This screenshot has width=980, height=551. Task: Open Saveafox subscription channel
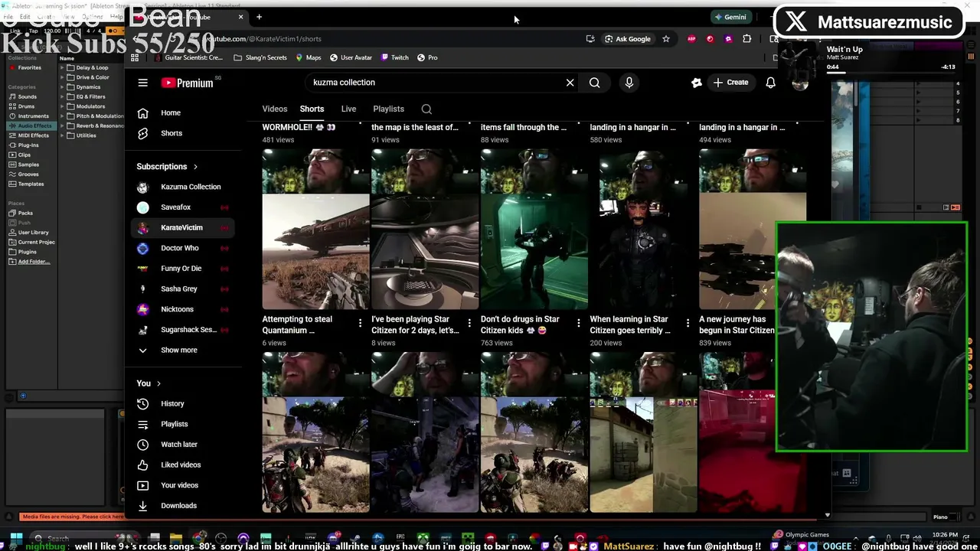pyautogui.click(x=182, y=207)
